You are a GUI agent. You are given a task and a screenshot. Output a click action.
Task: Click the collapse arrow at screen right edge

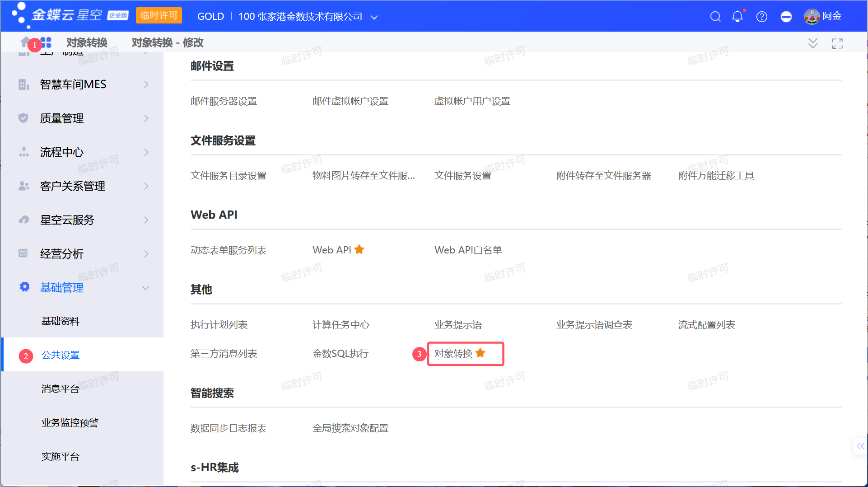point(860,446)
